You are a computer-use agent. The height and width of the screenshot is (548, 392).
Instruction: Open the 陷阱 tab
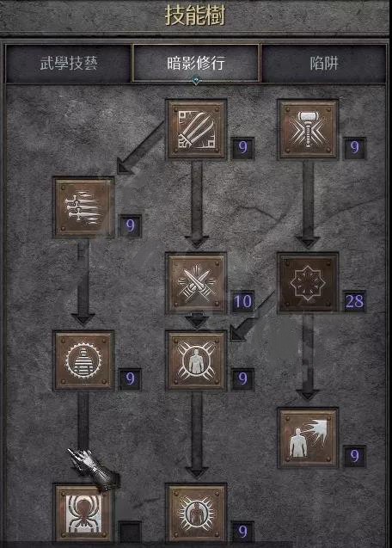point(324,64)
